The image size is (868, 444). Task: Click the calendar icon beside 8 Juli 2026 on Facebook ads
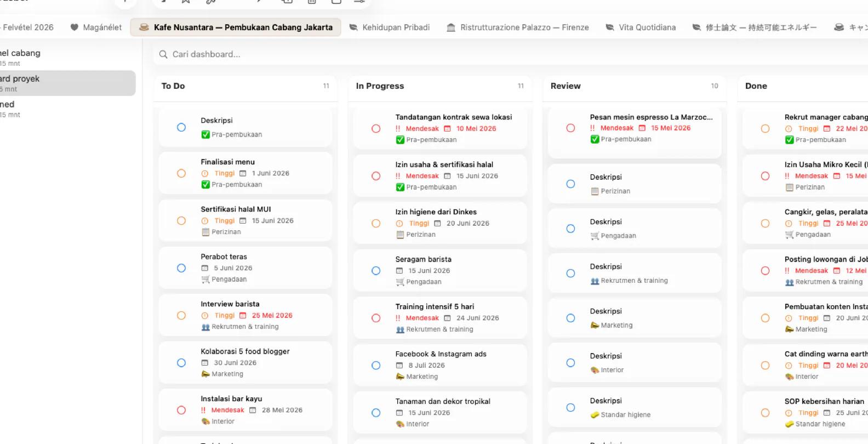(x=399, y=366)
